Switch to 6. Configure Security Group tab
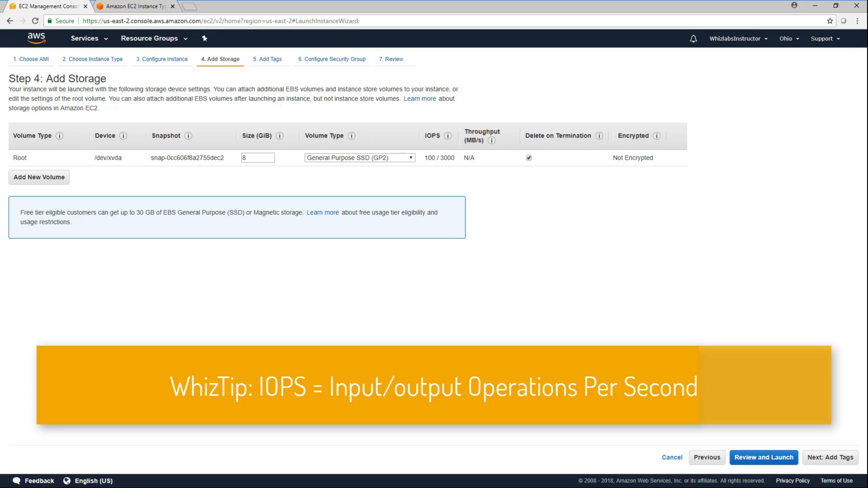 (x=332, y=59)
